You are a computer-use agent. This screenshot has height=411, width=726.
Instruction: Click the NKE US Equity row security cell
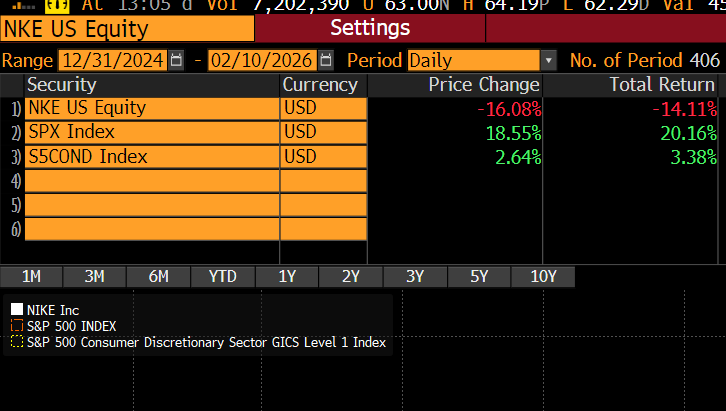(x=152, y=108)
